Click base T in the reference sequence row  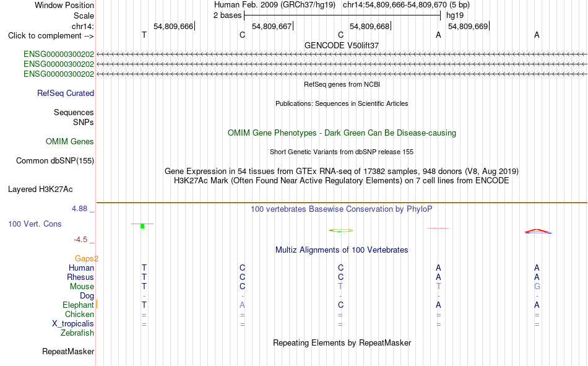click(x=144, y=35)
